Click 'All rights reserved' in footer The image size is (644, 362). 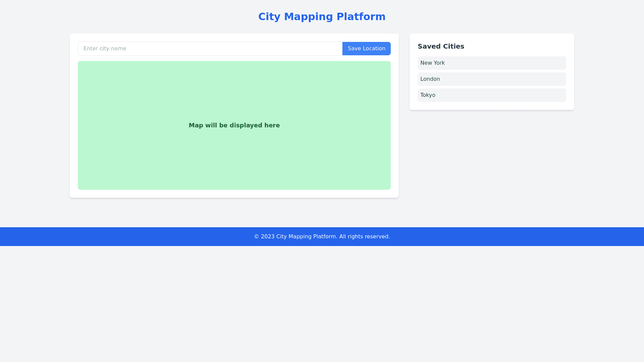[364, 237]
